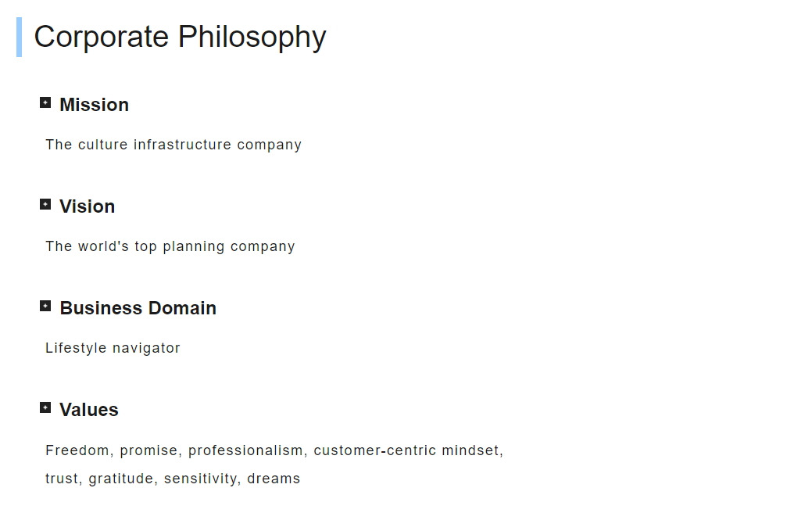Screen dimensions: 812x513
Task: Click the word 'promise' in Values list
Action: coord(148,450)
